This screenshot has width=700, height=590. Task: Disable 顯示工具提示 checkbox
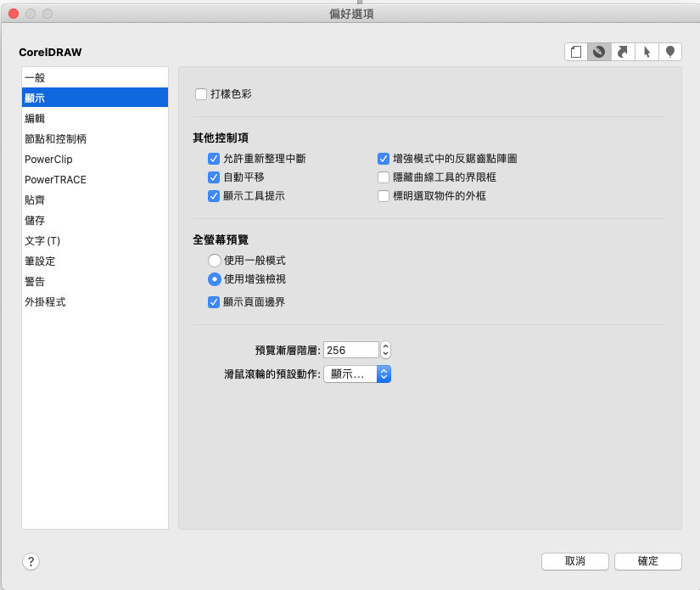213,196
